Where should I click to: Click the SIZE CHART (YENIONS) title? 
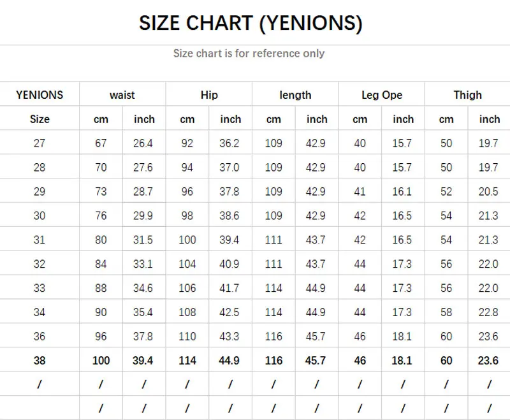(251, 23)
